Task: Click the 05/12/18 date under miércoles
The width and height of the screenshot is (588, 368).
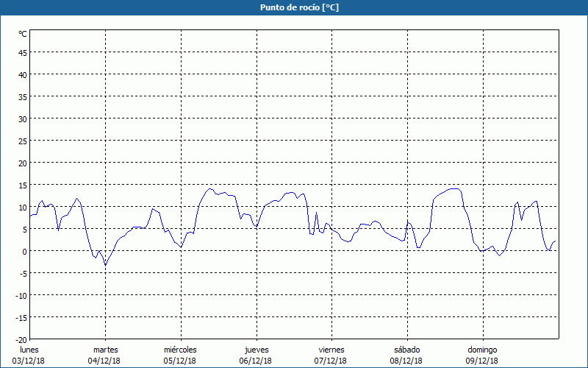Action: 180,361
